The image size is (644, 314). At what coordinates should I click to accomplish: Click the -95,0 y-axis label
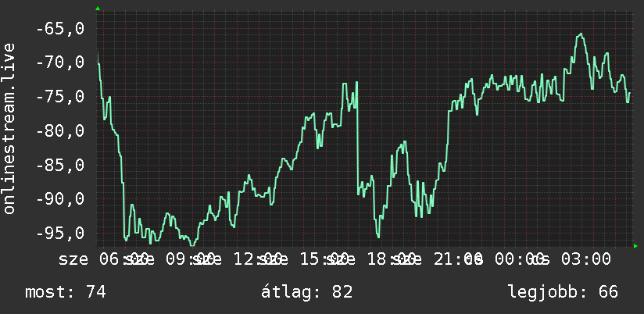coord(59,233)
